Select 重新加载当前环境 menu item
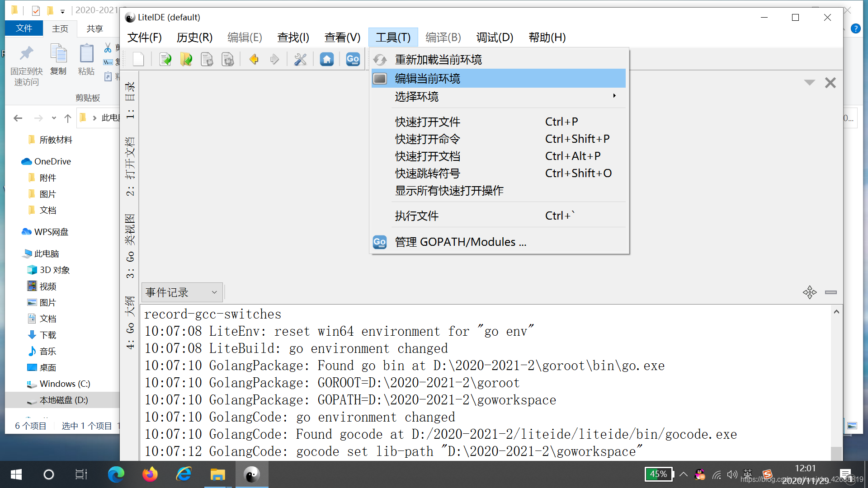This screenshot has height=488, width=868. pos(499,60)
